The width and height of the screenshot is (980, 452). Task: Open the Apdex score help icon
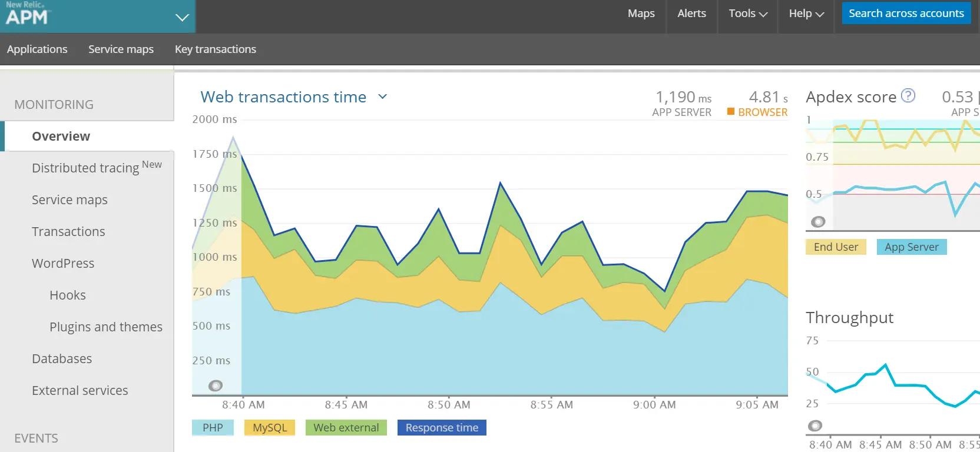[909, 95]
